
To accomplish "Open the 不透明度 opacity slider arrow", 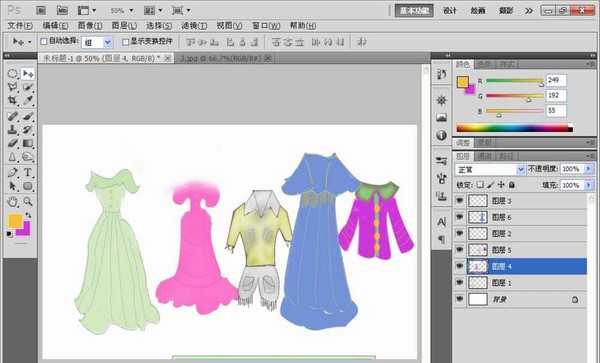I will [x=589, y=169].
